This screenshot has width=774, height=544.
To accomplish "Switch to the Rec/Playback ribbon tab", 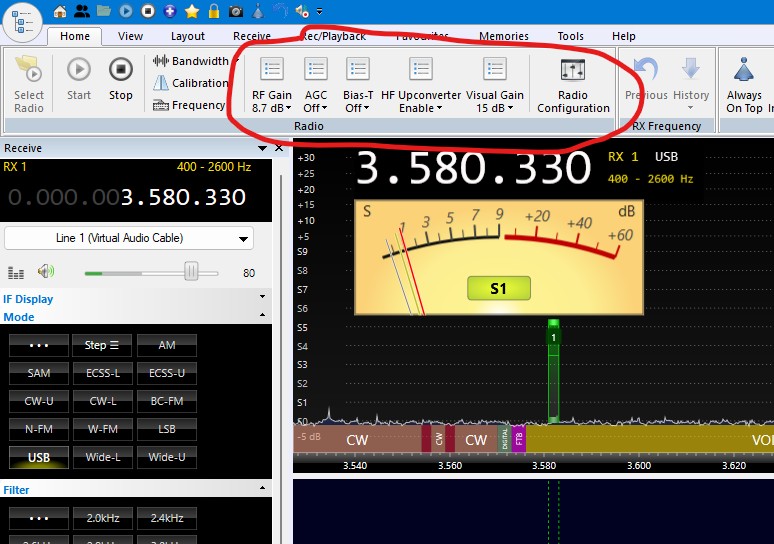I will coord(334,36).
